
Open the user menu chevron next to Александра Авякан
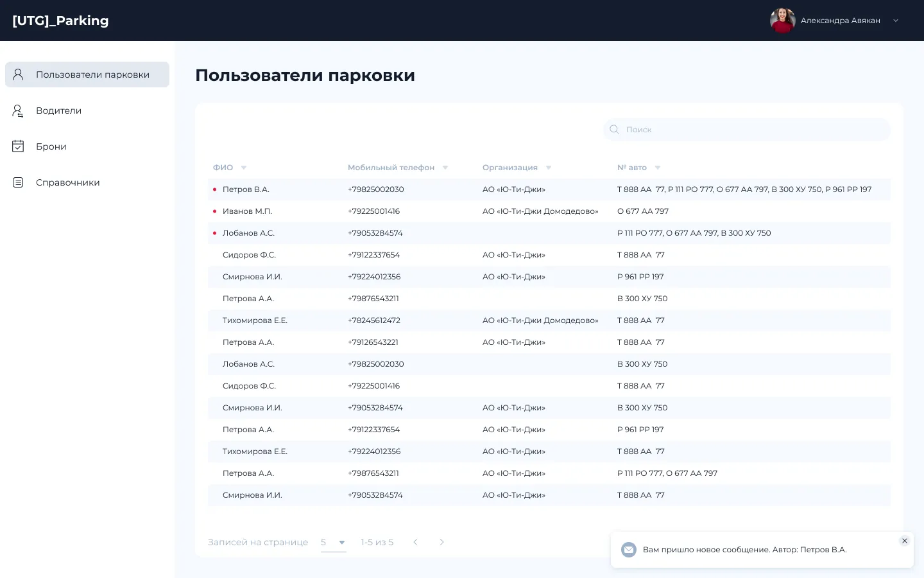896,21
